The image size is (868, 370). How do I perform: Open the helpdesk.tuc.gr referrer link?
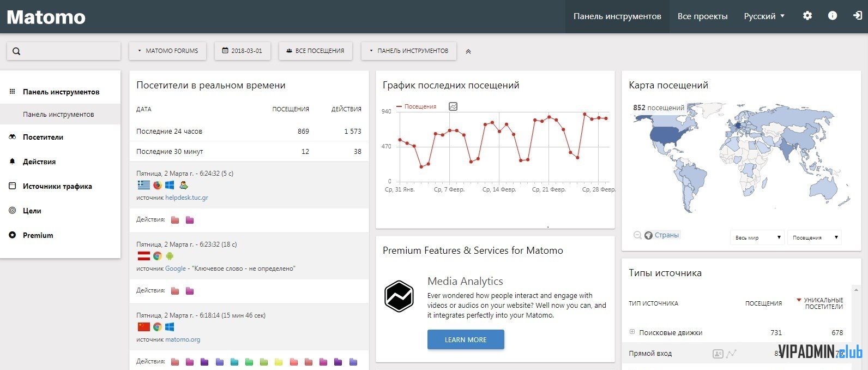click(x=186, y=198)
